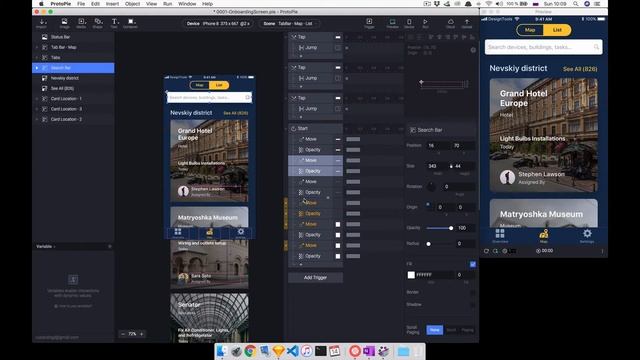640x360 pixels.
Task: Expand the Tabs layer
Action: [x=37, y=58]
